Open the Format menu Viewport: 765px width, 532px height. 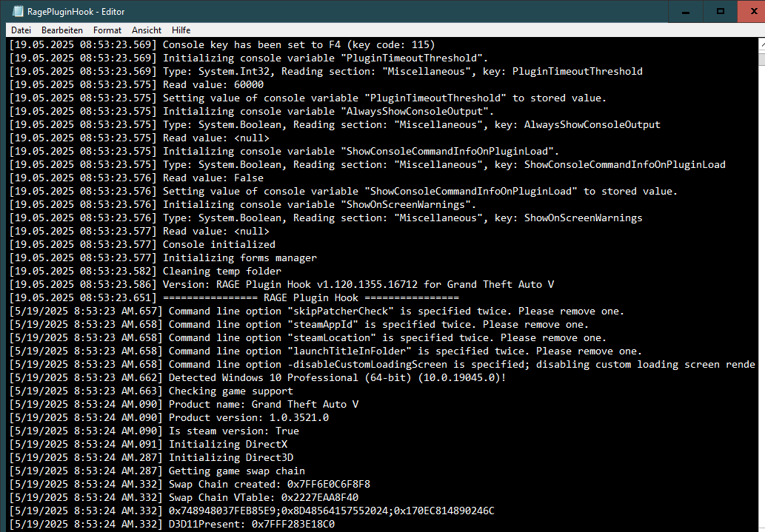(107, 30)
